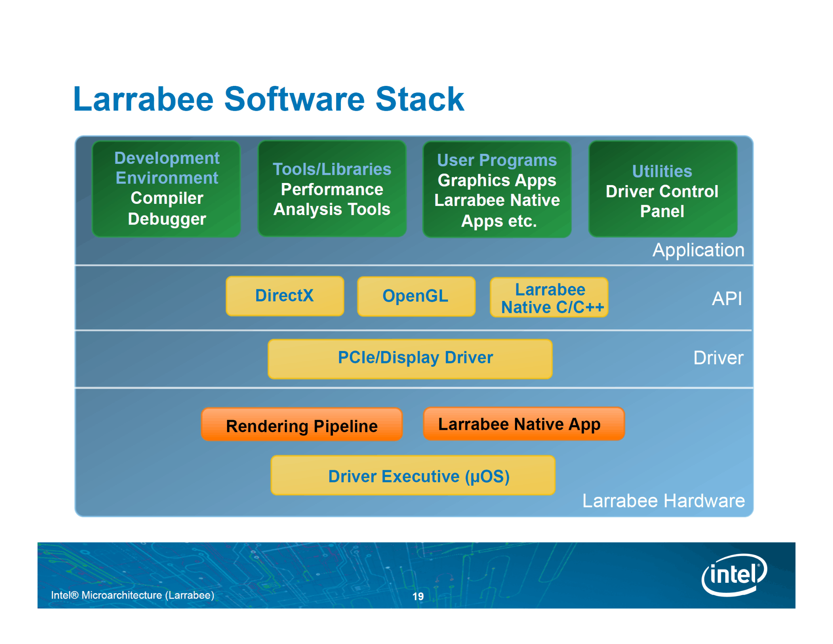This screenshot has width=833, height=644.
Task: Click the Larrabee Software Stack title
Action: 268,99
